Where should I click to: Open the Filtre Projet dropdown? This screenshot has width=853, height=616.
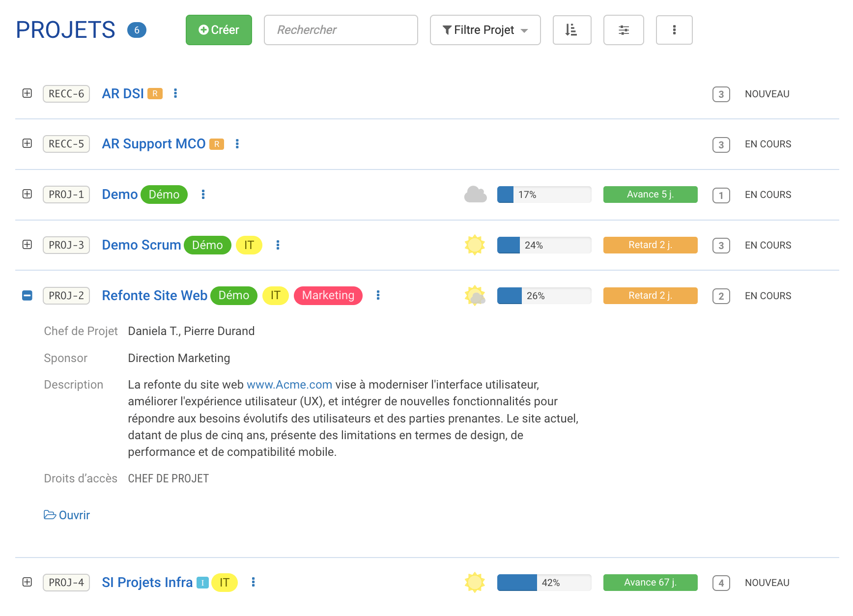(485, 30)
